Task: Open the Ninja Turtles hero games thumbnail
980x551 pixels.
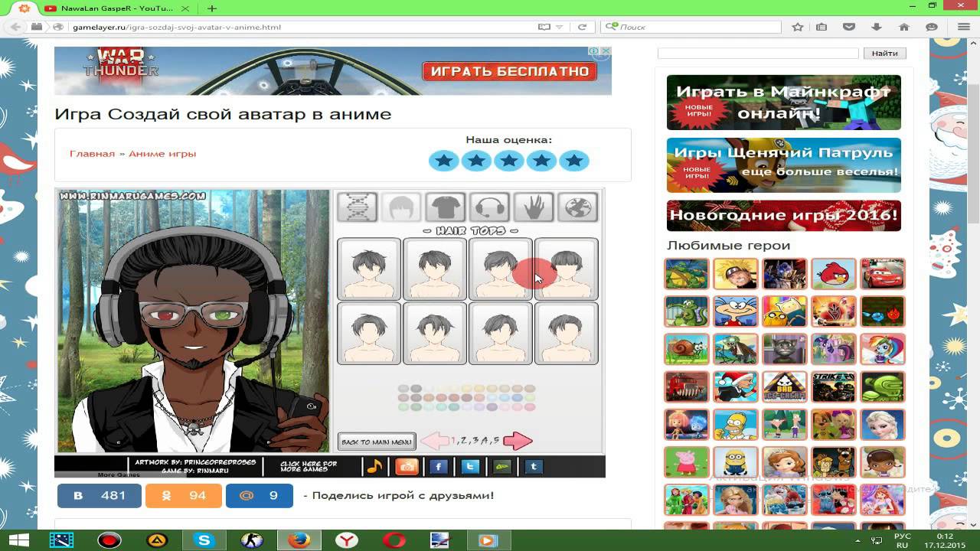Action: 687,274
